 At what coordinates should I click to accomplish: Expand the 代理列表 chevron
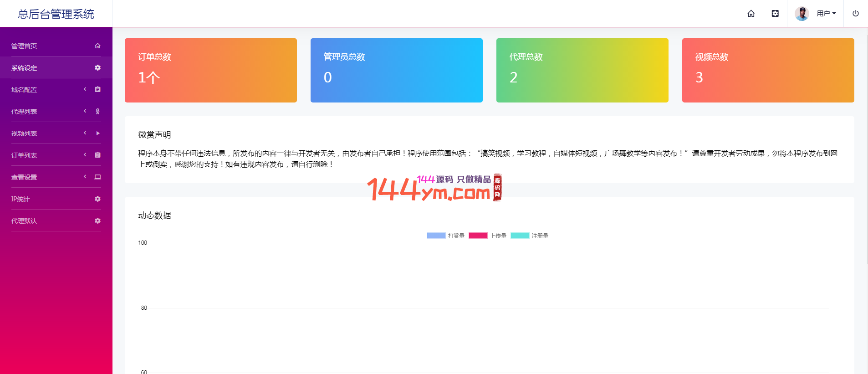tap(85, 111)
